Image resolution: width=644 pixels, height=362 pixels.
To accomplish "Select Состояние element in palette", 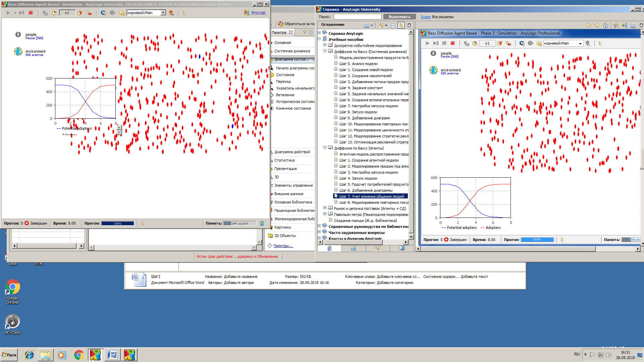I will click(285, 75).
